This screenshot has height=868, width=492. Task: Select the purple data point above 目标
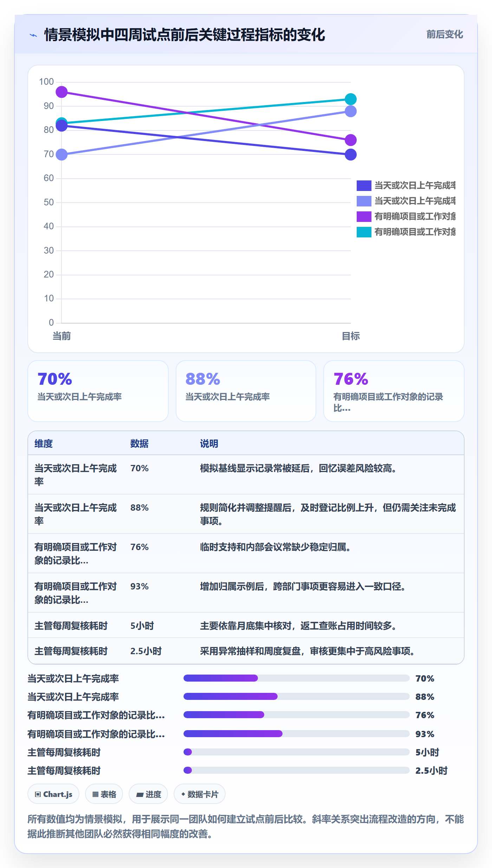(351, 140)
